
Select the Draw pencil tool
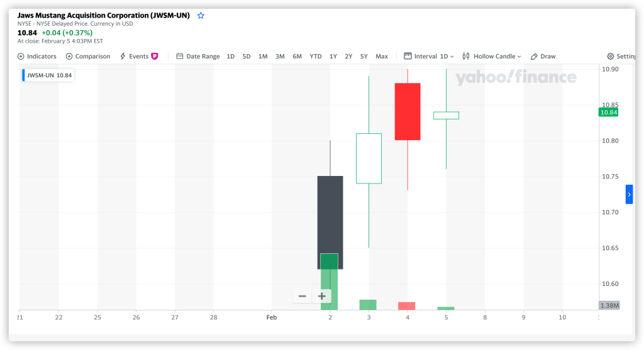click(x=543, y=57)
